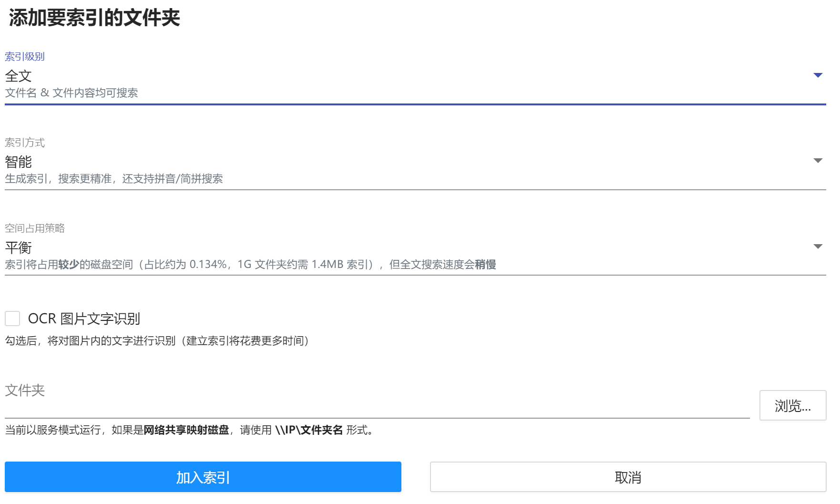Click the 索引级别 dropdown arrow
840x504 pixels.
818,75
